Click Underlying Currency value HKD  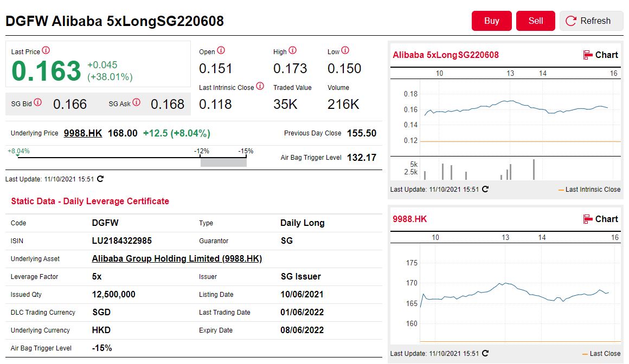point(101,330)
